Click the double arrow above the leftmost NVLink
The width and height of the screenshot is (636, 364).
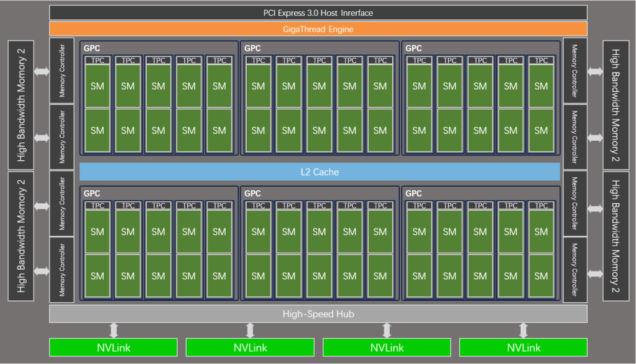[x=114, y=330]
